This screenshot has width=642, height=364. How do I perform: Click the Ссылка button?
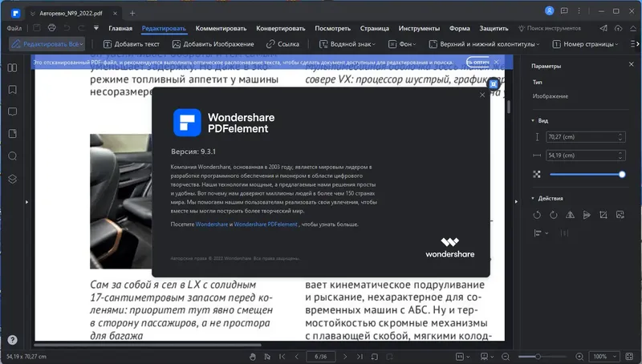[x=282, y=44]
